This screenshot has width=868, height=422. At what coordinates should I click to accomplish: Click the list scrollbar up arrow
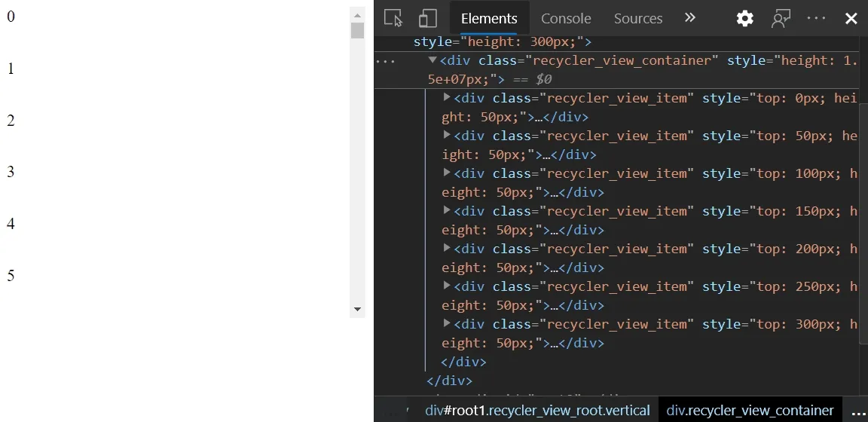[x=357, y=14]
